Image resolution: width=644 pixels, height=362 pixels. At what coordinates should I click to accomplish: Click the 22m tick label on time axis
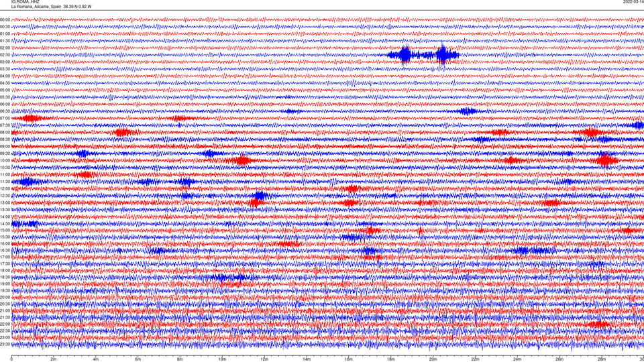pyautogui.click(x=475, y=359)
